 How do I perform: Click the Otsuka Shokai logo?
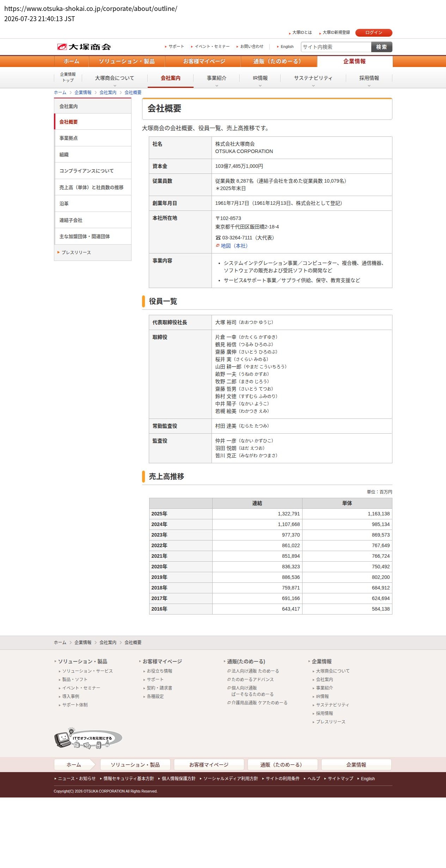click(84, 47)
